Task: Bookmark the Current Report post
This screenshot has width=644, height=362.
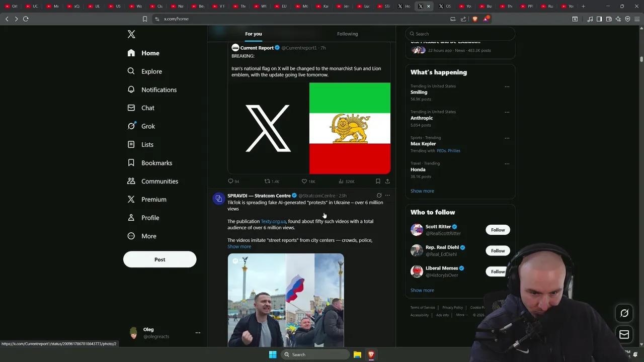Action: pyautogui.click(x=378, y=181)
